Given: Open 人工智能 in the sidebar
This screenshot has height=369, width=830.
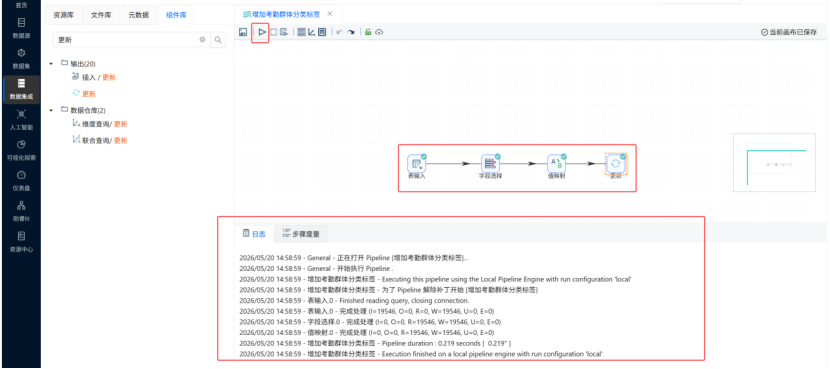Looking at the screenshot, I should [x=21, y=120].
